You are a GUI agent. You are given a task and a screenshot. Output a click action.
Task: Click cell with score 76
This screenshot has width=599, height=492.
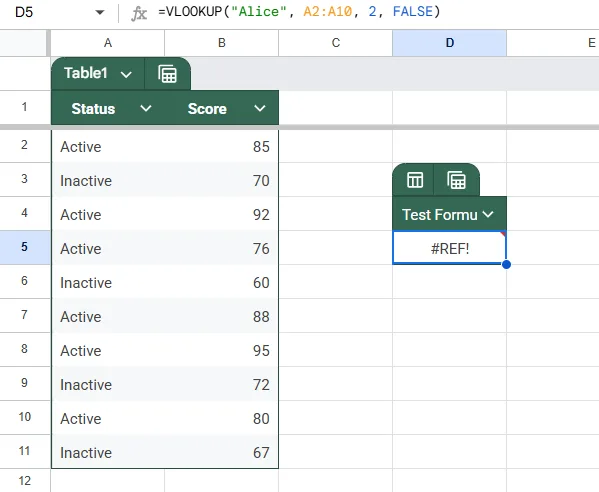222,248
